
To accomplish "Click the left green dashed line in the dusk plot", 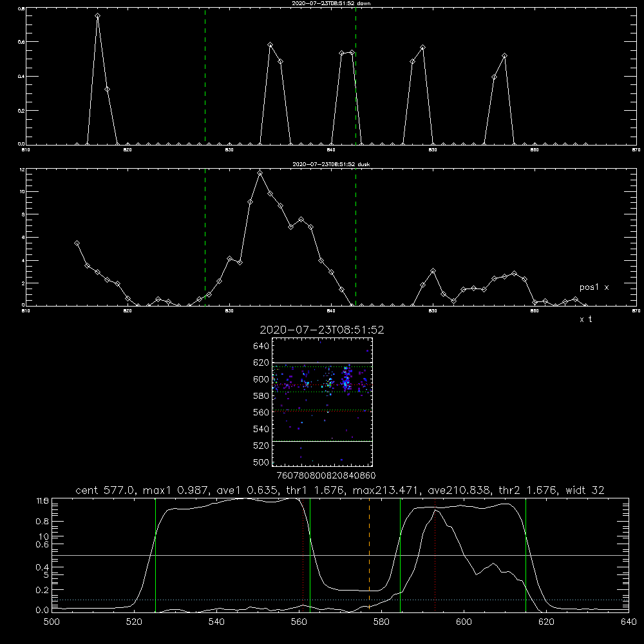I will (205, 238).
